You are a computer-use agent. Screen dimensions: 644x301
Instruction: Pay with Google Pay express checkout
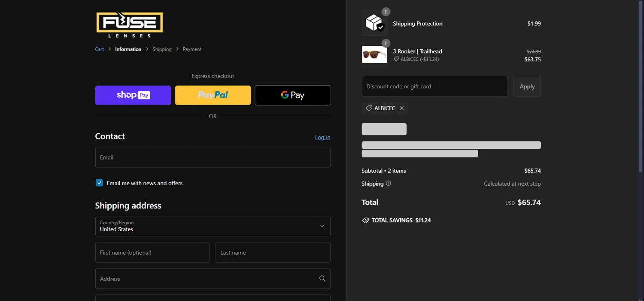pos(292,95)
